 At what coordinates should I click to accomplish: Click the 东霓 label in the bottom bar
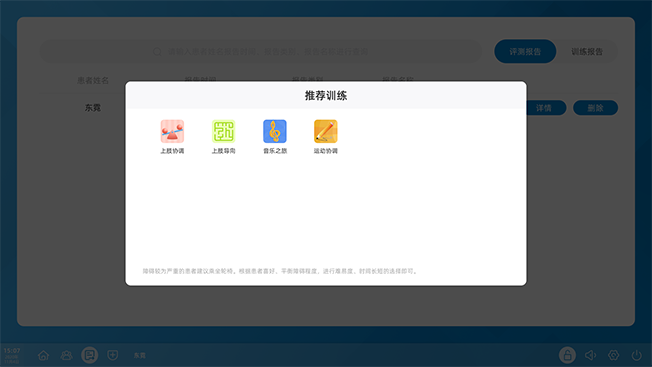pos(140,355)
